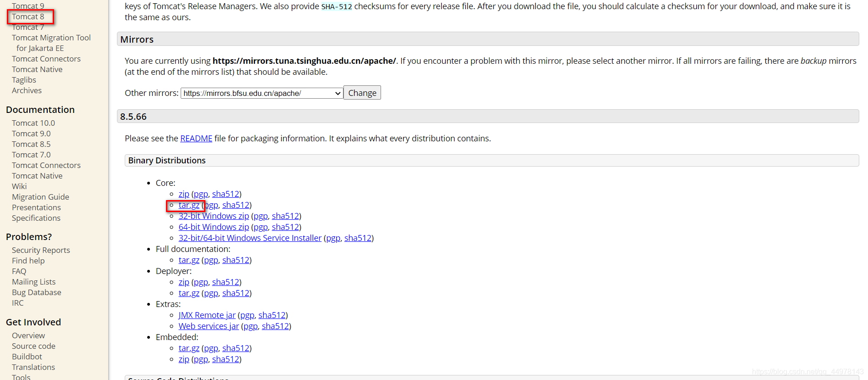Open Tomcat 8.5 documentation
The height and width of the screenshot is (380, 868).
pyautogui.click(x=31, y=144)
